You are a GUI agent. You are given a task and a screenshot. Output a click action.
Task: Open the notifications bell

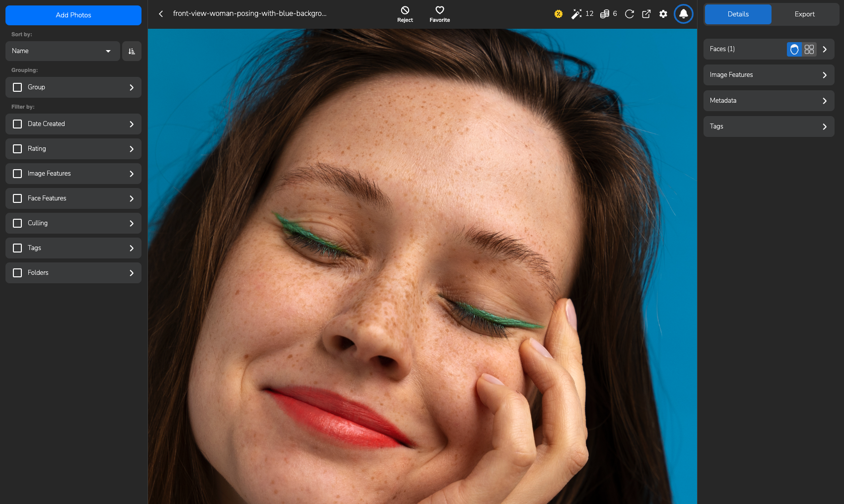pyautogui.click(x=683, y=14)
